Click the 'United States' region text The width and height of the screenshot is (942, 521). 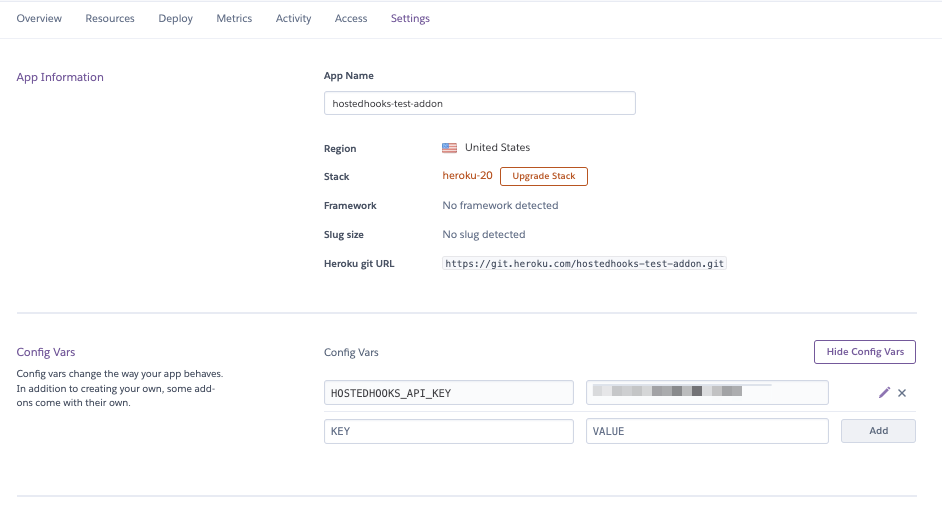click(x=497, y=147)
